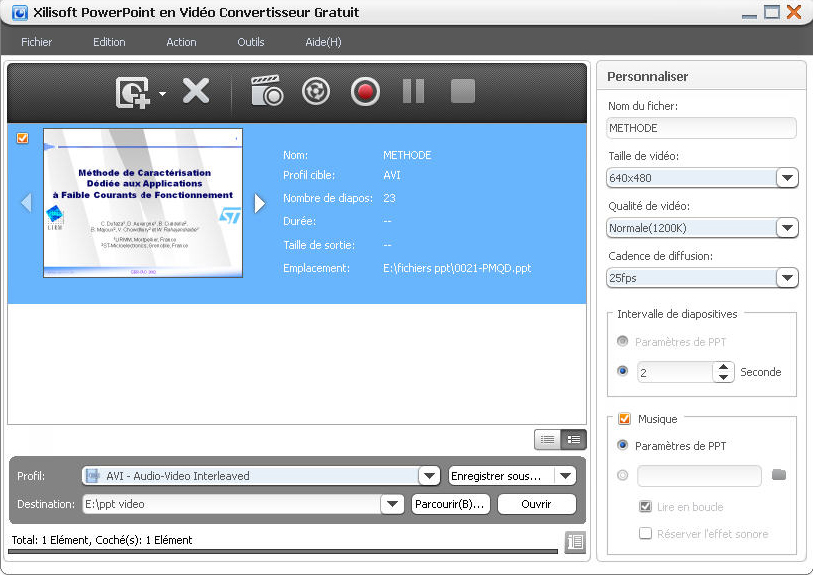Click the Profil cible AVI value
813x575 pixels.
point(391,175)
